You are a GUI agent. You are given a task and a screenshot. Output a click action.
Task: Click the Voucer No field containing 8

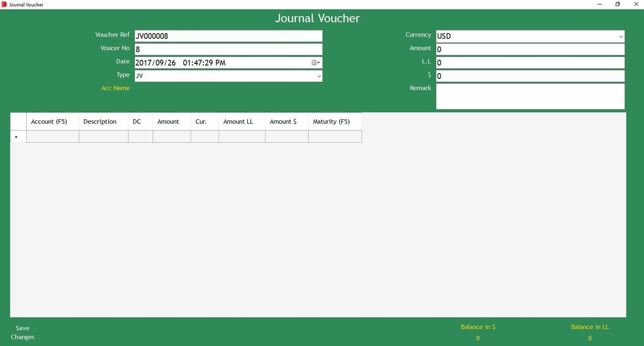(x=229, y=49)
